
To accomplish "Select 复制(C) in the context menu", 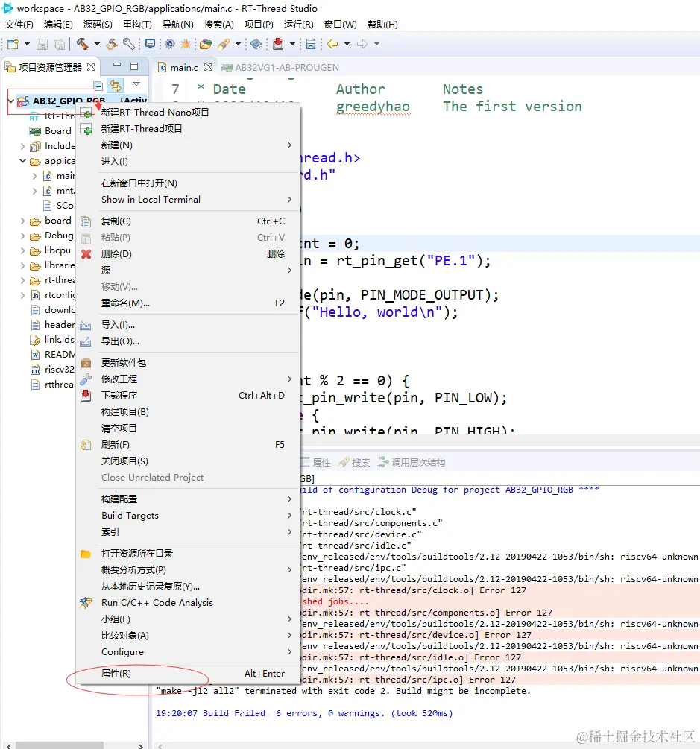I will pyautogui.click(x=189, y=221).
